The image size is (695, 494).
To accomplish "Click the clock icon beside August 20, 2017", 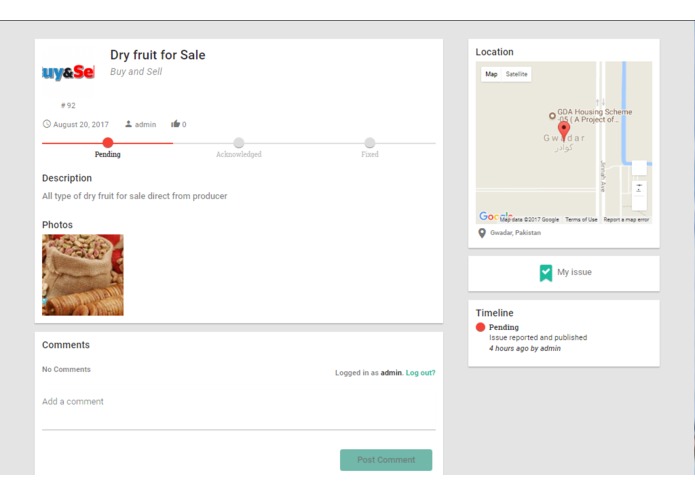I will [x=47, y=124].
